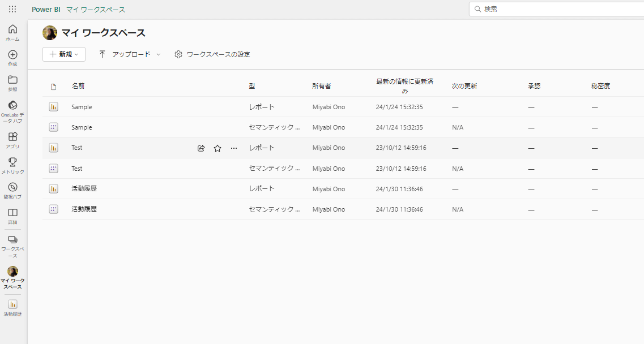Click the Test report row icon
The width and height of the screenshot is (644, 344).
(x=53, y=148)
